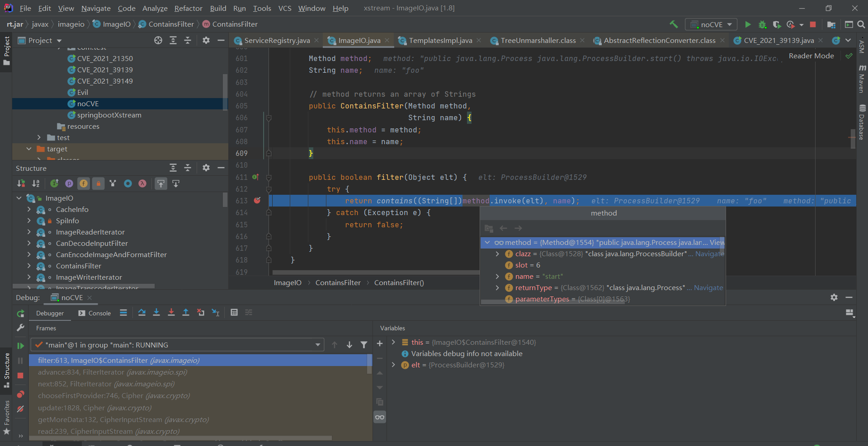This screenshot has width=868, height=446.
Task: Expand the elt variable in Variables panel
Action: [393, 365]
